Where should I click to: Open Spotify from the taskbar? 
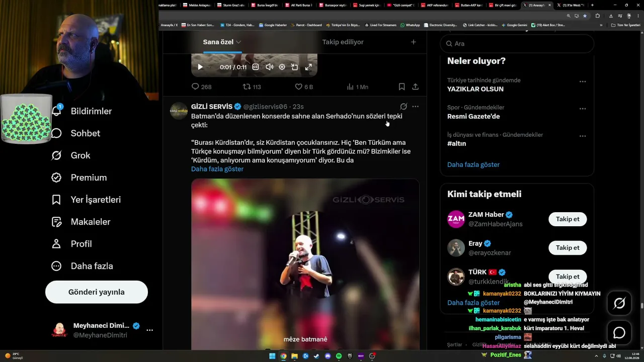pyautogui.click(x=339, y=356)
